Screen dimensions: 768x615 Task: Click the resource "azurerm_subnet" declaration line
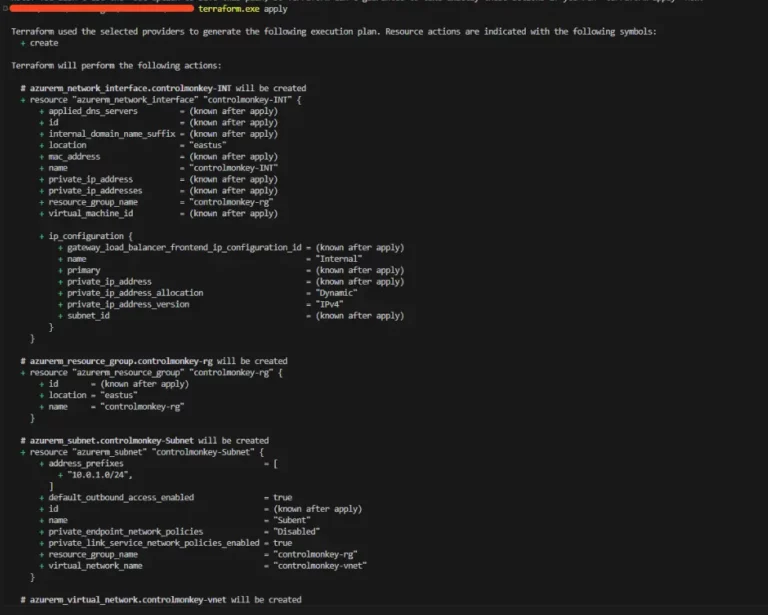(x=143, y=452)
